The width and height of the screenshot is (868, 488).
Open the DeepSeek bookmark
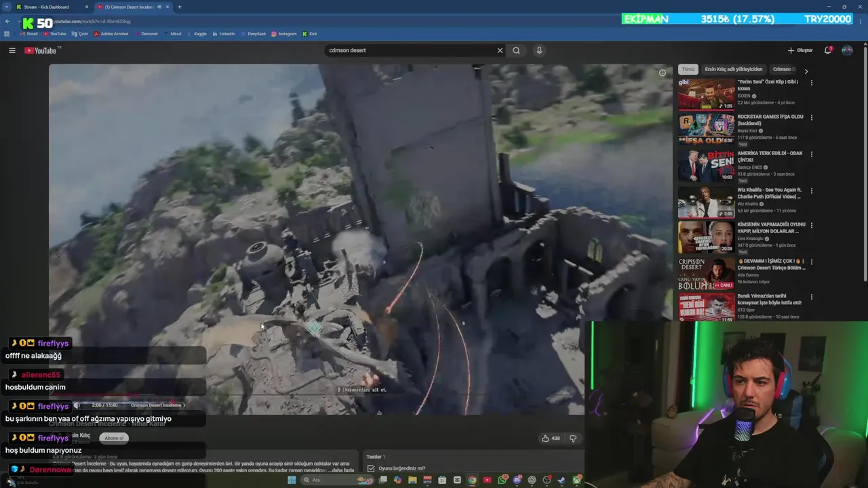253,34
